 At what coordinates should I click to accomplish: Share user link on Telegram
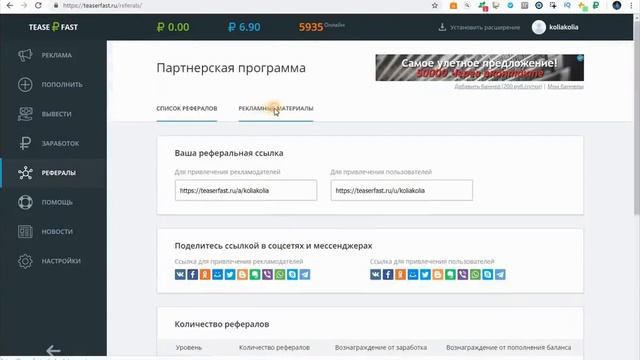click(500, 274)
